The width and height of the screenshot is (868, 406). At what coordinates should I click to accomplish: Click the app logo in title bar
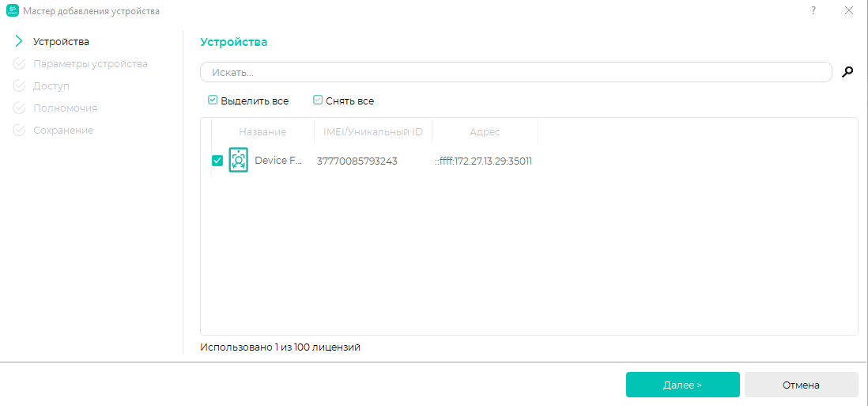click(12, 10)
